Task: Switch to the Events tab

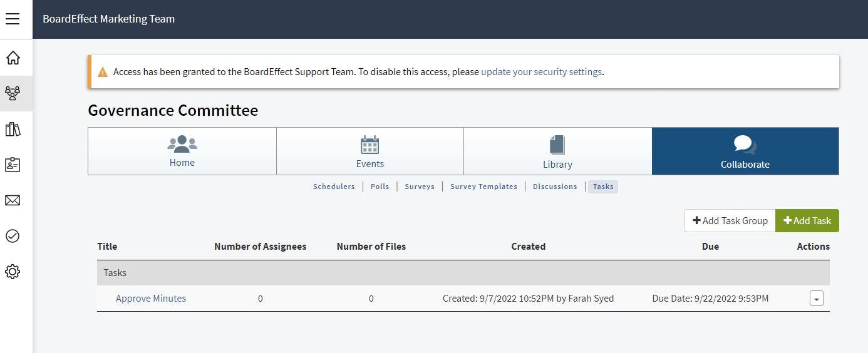Action: point(369,151)
